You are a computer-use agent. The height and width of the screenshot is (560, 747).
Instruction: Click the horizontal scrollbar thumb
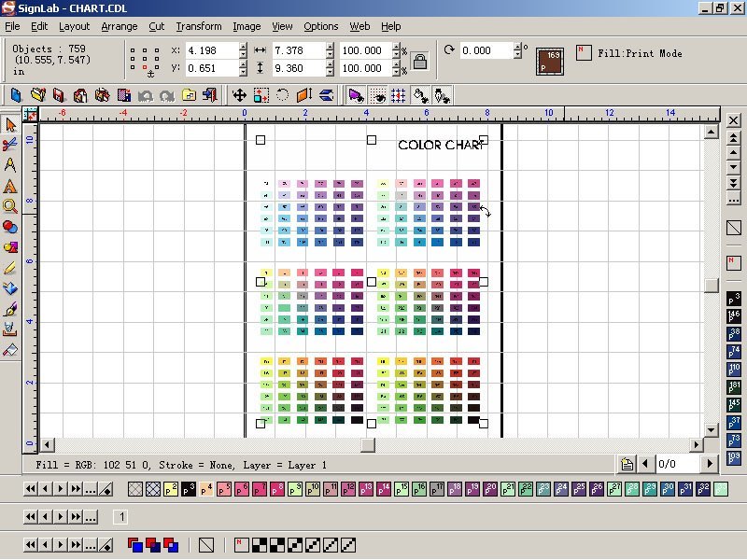pos(368,445)
